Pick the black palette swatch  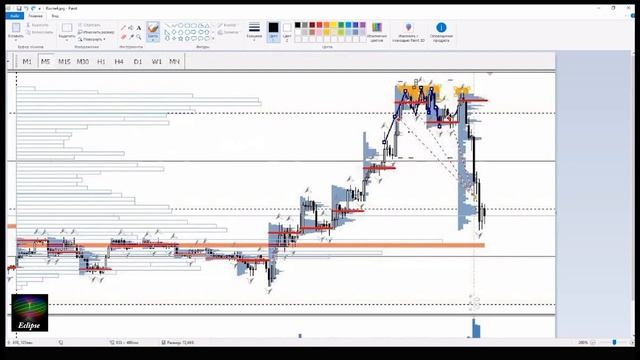(298, 25)
